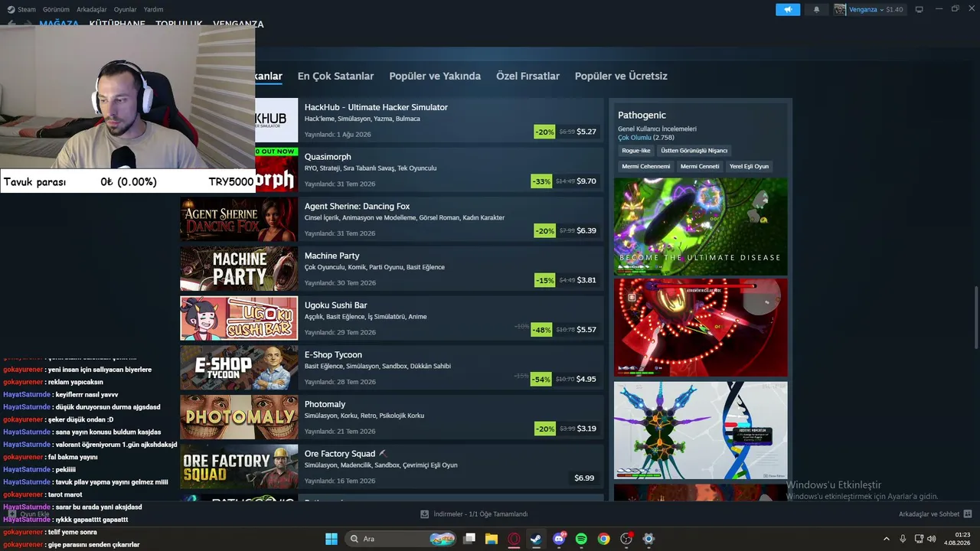
Task: Open the red bullet-hell Pathogenic screenshot
Action: point(701,328)
